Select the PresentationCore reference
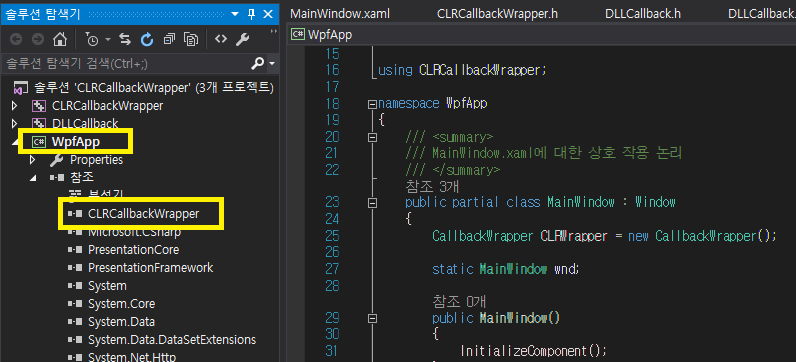The image size is (796, 362). pos(134,250)
